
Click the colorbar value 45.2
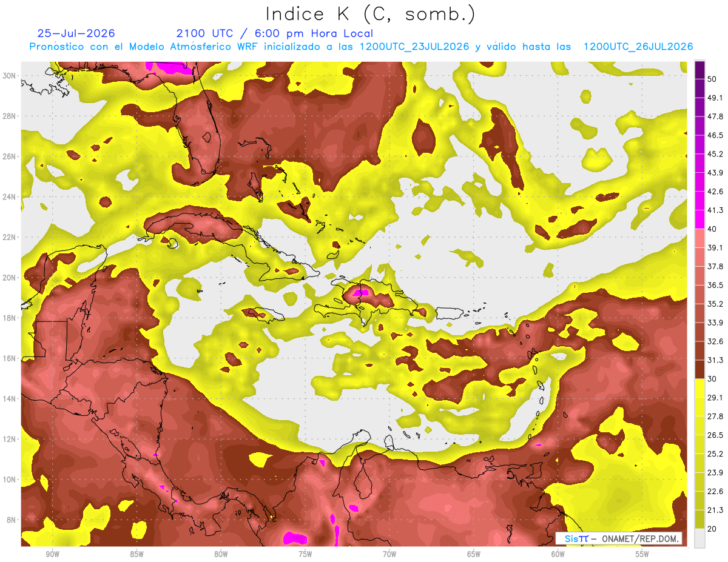coord(715,154)
